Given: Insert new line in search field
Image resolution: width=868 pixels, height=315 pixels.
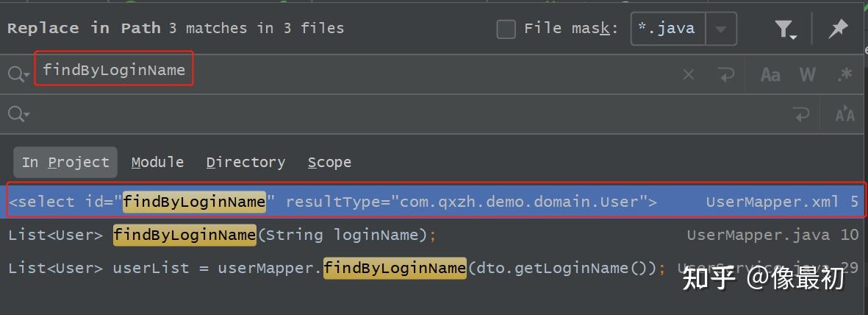Looking at the screenshot, I should coord(725,74).
